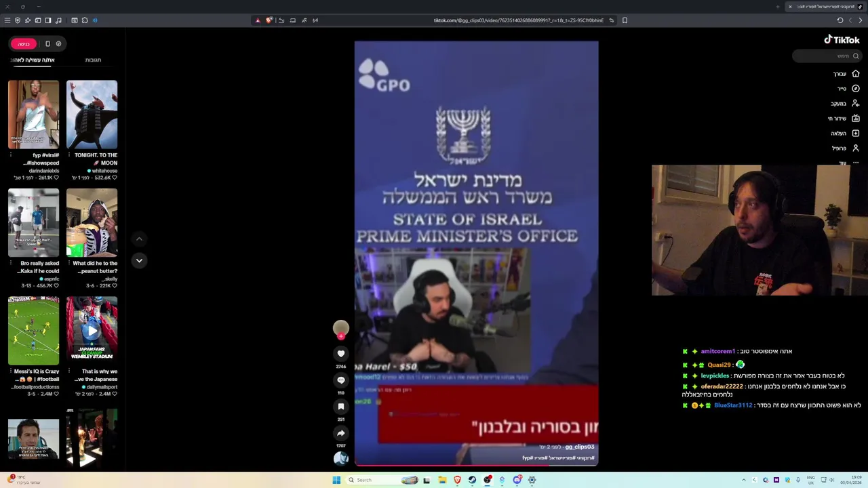Click the TikTok logo
868x488 pixels.
pyautogui.click(x=842, y=39)
